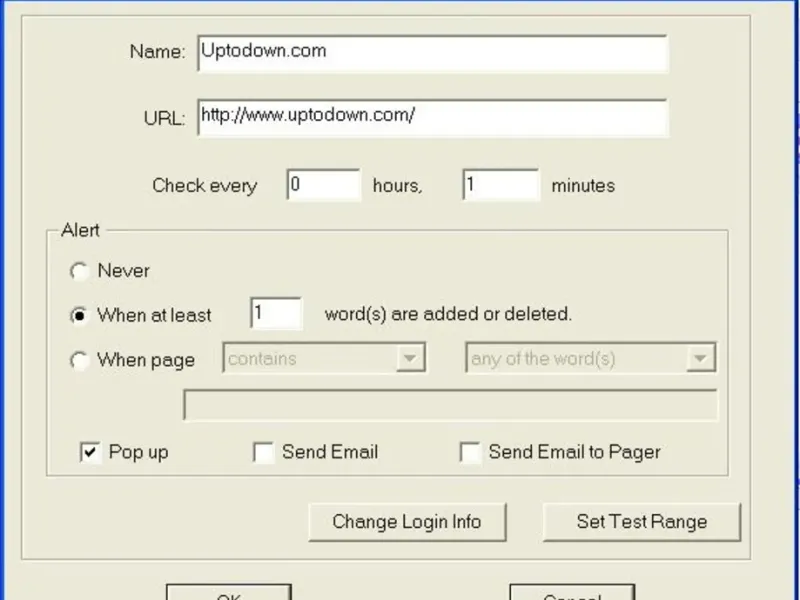Viewport: 800px width, 600px height.
Task: Click the disabled keywords text field
Action: (x=451, y=405)
